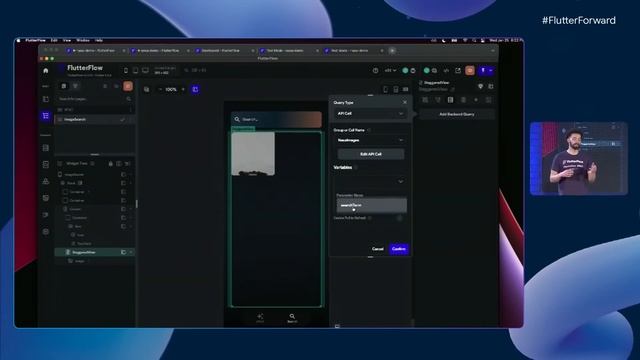This screenshot has width=640, height=360.
Task: Open the Help menu in menu bar
Action: pyautogui.click(x=99, y=40)
